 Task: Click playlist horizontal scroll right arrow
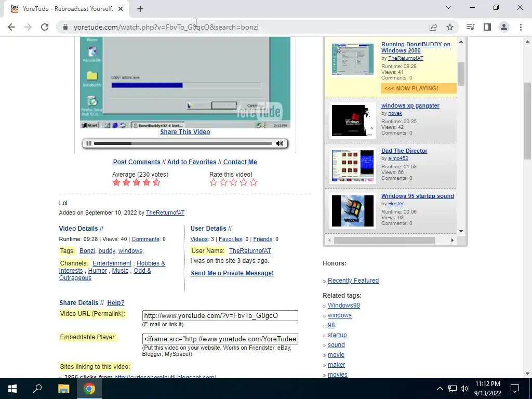pos(453,240)
